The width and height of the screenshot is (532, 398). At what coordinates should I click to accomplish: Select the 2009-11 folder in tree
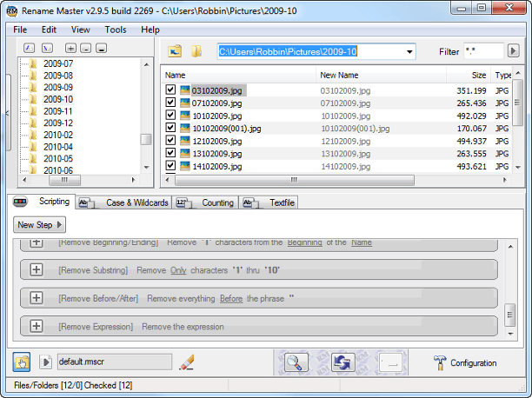click(x=58, y=111)
